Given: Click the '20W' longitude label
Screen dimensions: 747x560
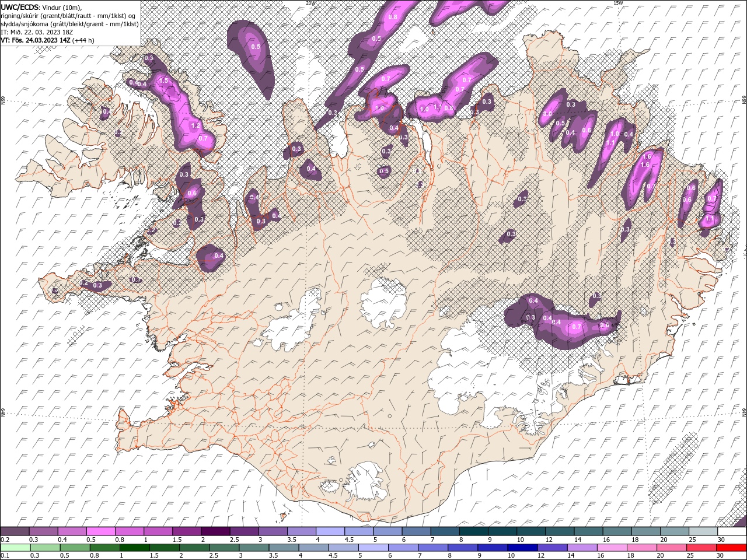Looking at the screenshot, I should click(x=310, y=3).
